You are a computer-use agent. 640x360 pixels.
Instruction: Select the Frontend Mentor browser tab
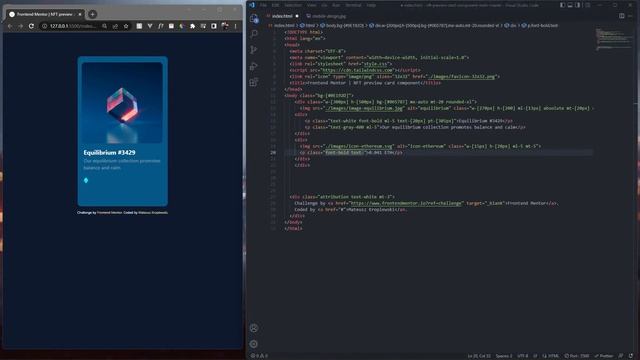(45, 14)
